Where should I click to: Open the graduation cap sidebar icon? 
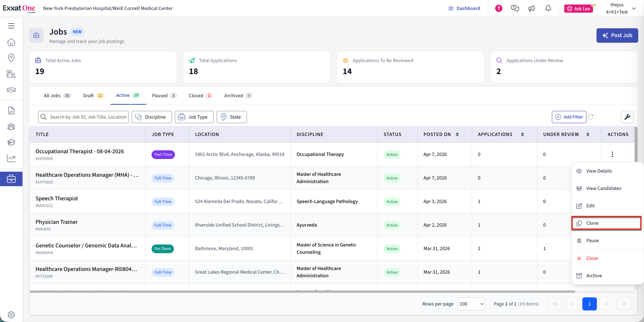(x=11, y=142)
